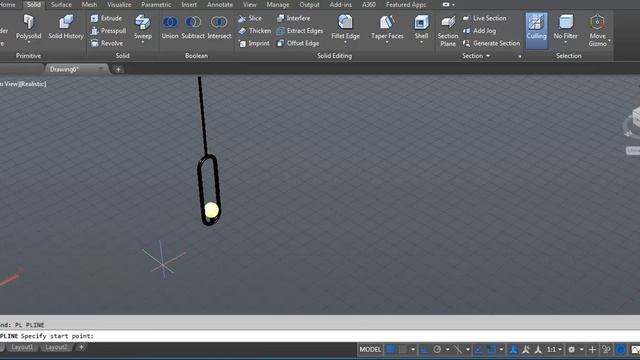Open the Insert ribbon tab
640x360 pixels.
pos(189,4)
